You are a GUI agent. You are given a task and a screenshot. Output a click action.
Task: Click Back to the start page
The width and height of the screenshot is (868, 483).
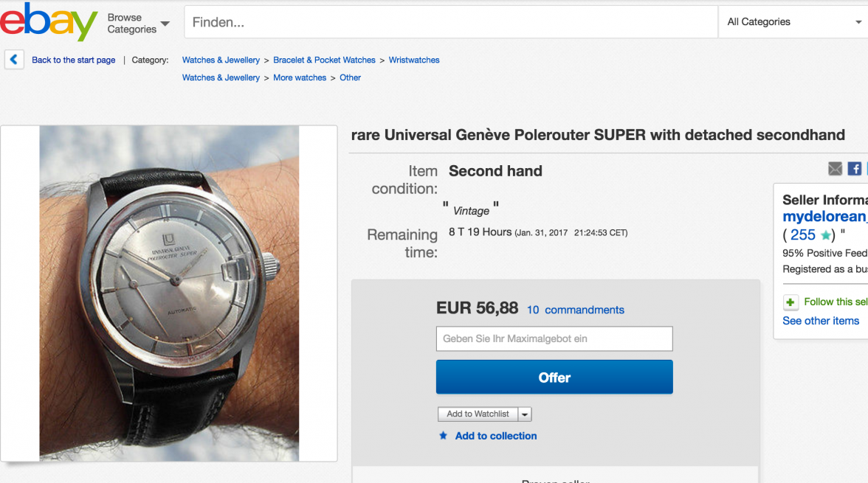(74, 60)
